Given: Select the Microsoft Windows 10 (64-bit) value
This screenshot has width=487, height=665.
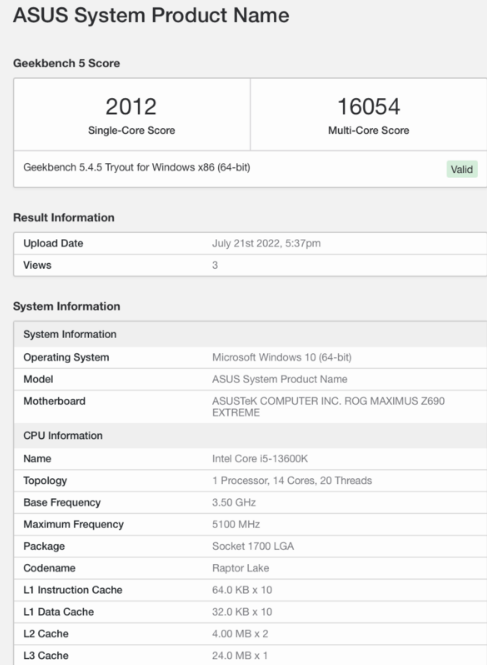Looking at the screenshot, I should tap(282, 358).
